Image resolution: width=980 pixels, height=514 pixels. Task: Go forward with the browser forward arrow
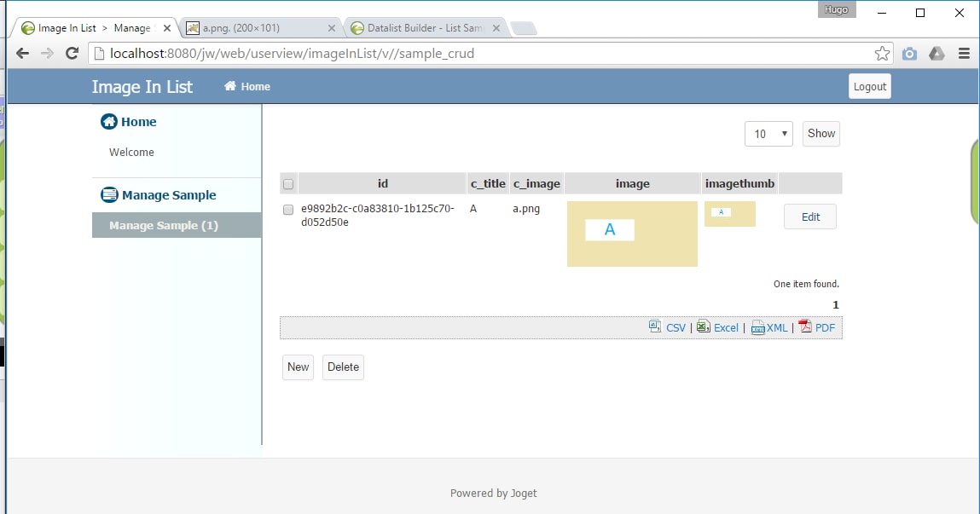47,53
